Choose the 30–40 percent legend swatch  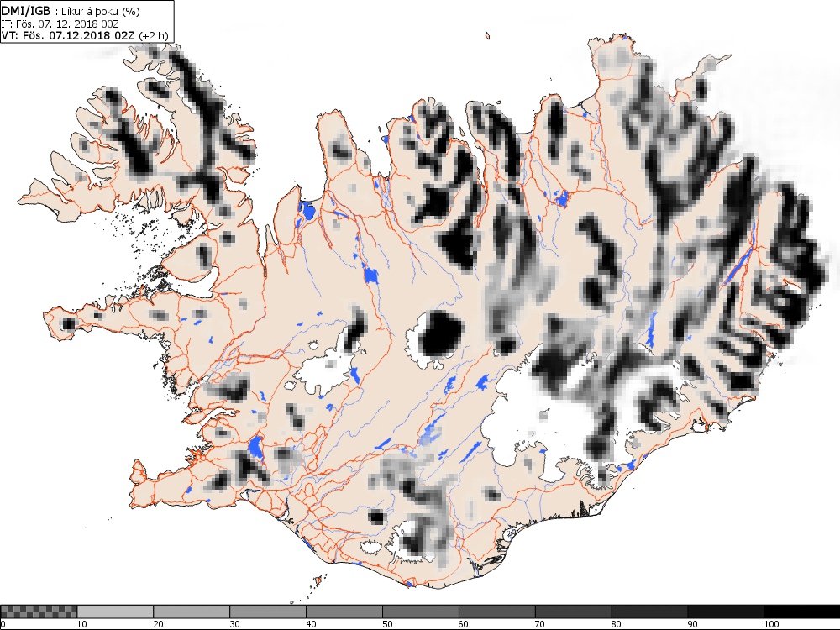point(268,612)
